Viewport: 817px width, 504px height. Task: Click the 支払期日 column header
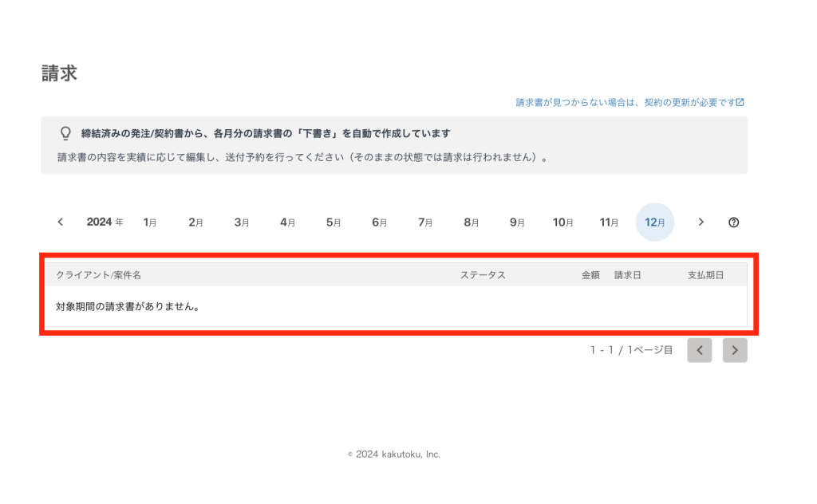tap(705, 275)
